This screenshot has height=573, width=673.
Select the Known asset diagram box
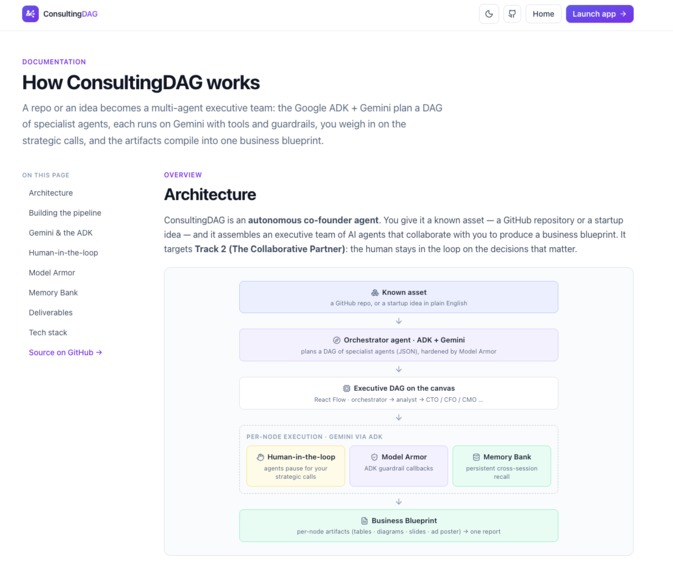[399, 297]
